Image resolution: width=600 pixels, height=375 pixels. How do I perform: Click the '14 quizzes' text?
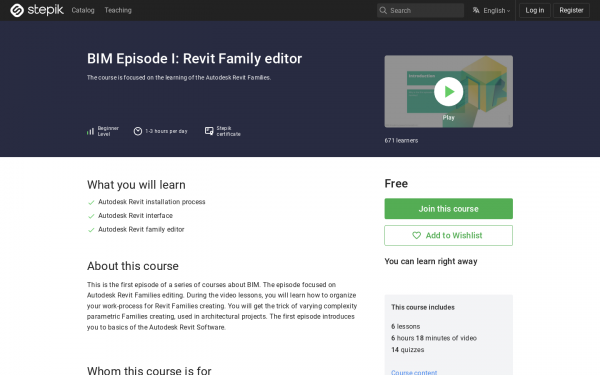coord(408,350)
